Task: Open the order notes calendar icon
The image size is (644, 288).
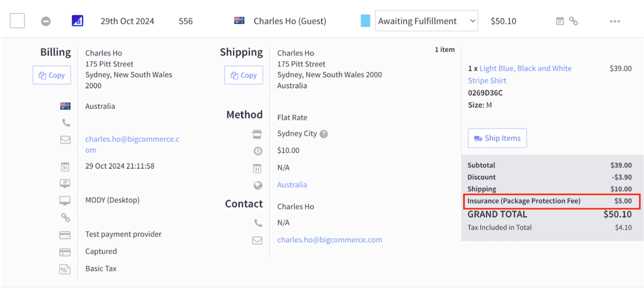Action: [x=560, y=21]
